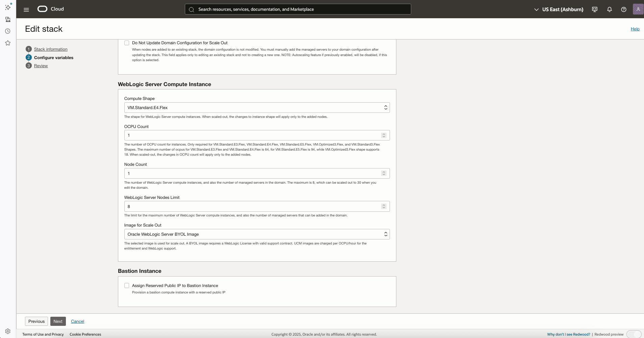This screenshot has width=644, height=338.
Task: Click the Next button
Action: [58, 321]
